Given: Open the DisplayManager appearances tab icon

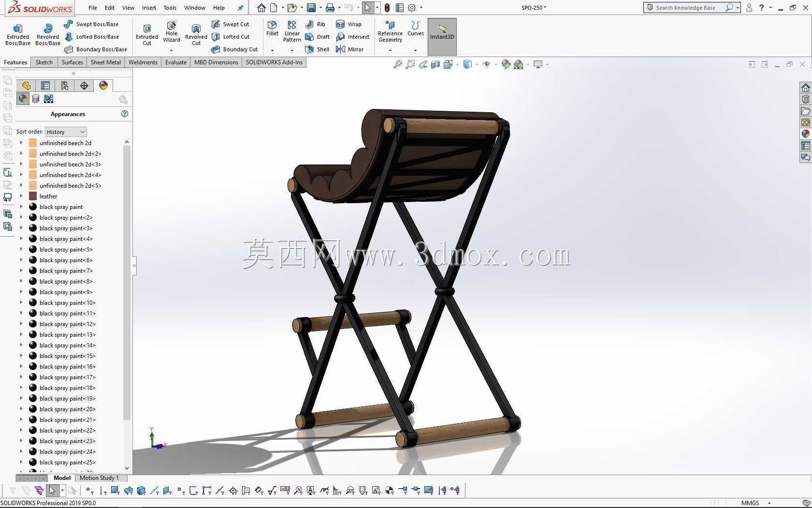Looking at the screenshot, I should (x=103, y=86).
